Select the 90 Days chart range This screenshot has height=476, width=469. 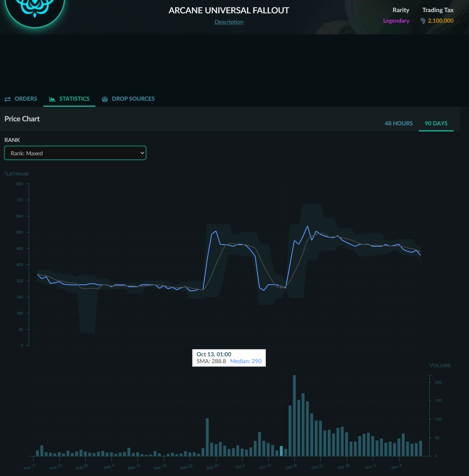(x=436, y=123)
